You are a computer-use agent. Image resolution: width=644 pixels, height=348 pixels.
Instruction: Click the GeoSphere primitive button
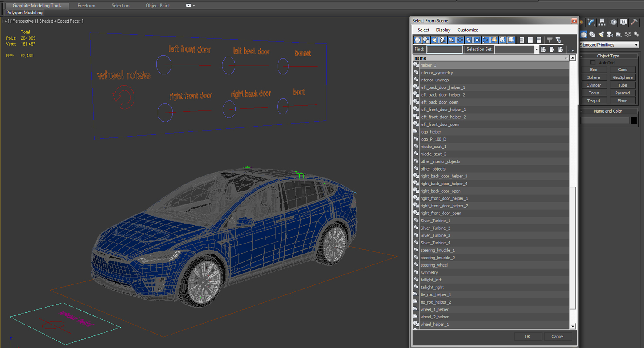tap(623, 77)
